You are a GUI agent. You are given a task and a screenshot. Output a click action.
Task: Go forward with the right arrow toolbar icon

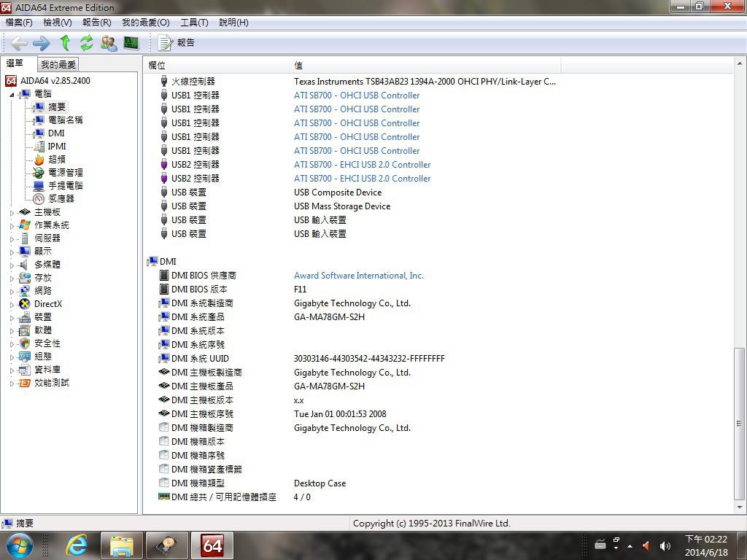point(42,43)
